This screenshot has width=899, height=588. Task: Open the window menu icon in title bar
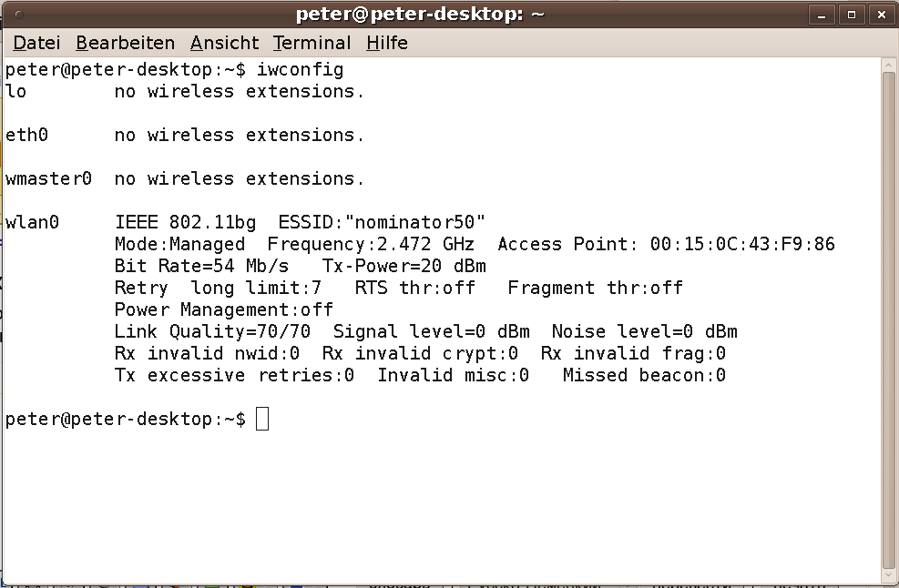click(x=19, y=15)
